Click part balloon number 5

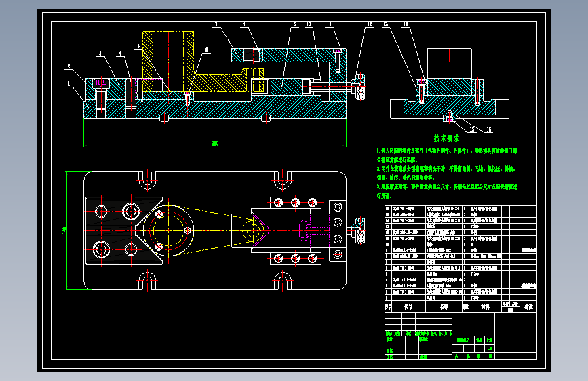pos(138,47)
